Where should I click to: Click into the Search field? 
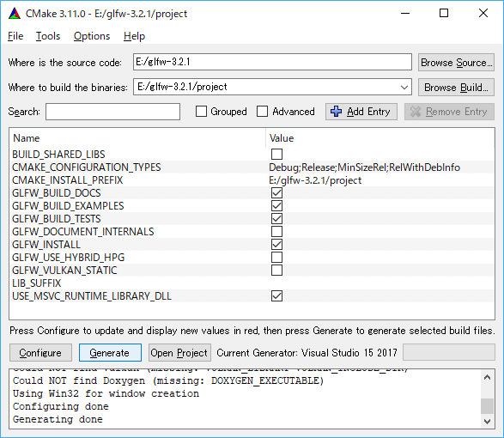point(112,112)
